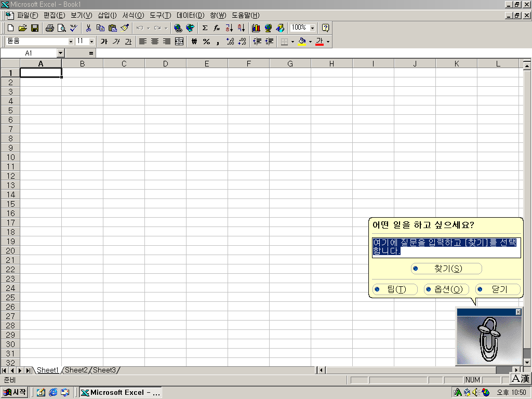Click the Assistant question input field
Image resolution: width=532 pixels, height=399 pixels.
(446, 248)
